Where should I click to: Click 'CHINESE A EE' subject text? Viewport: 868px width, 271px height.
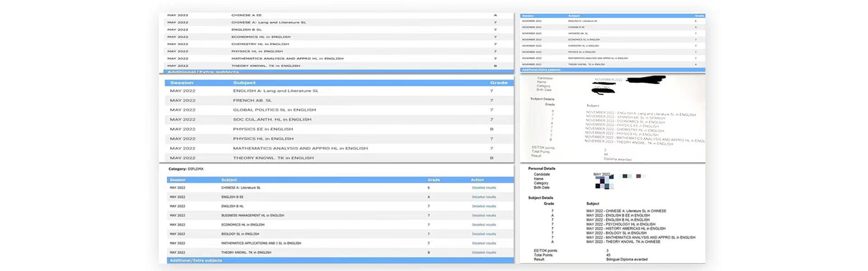[246, 15]
